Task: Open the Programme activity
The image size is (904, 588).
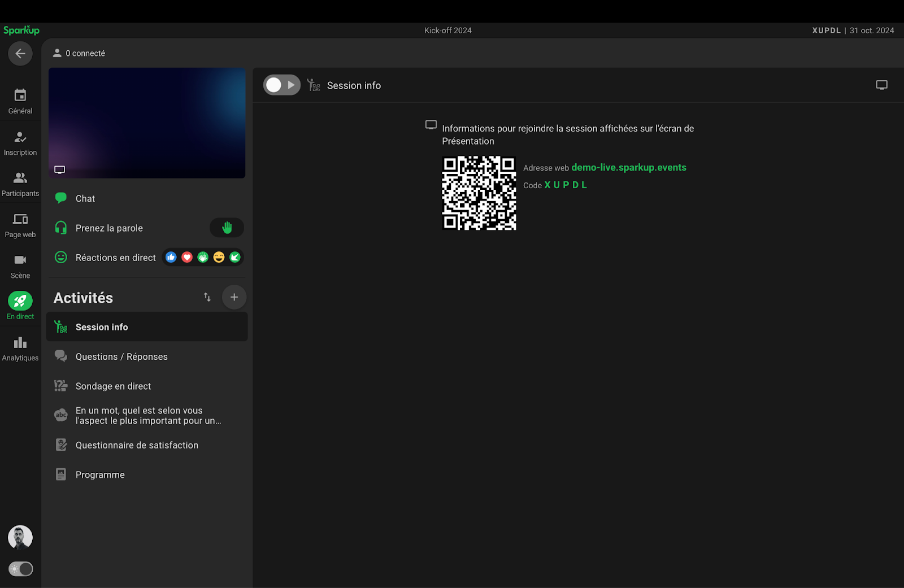Action: (x=100, y=474)
